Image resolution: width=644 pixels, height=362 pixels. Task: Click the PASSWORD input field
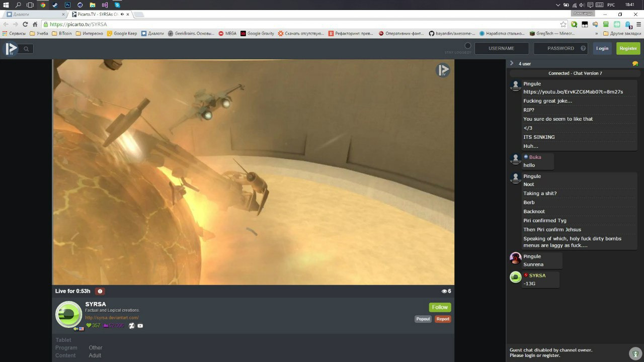pyautogui.click(x=561, y=48)
